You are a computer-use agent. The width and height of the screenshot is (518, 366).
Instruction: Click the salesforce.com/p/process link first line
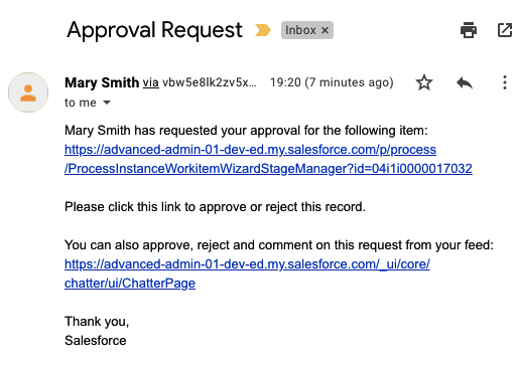click(x=250, y=150)
